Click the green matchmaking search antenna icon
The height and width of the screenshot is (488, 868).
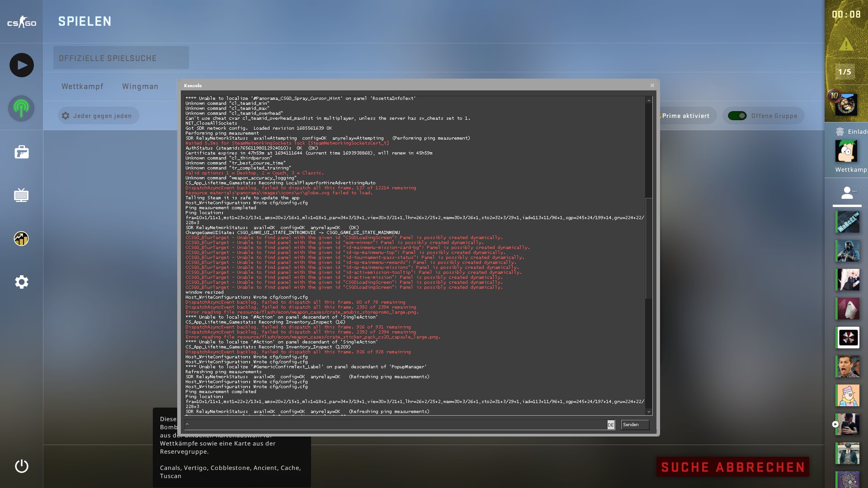tap(21, 108)
